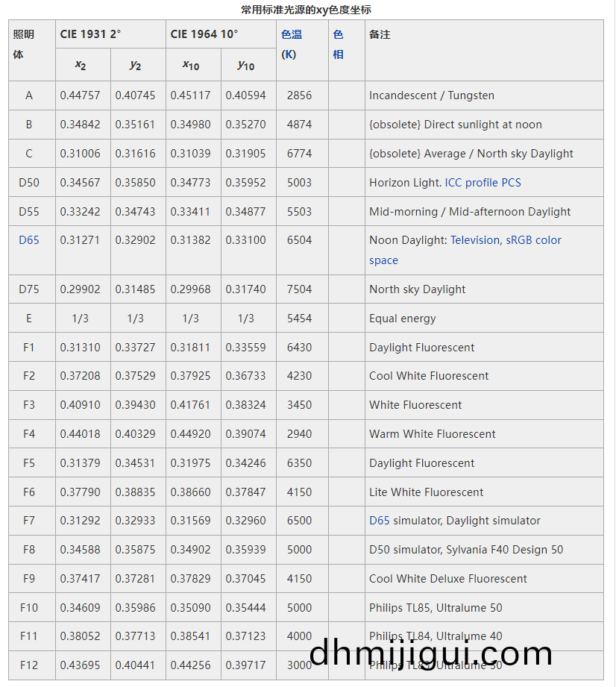Viewport: 616px width, 687px height.
Task: Click color temperature 7504
Action: pos(299,289)
